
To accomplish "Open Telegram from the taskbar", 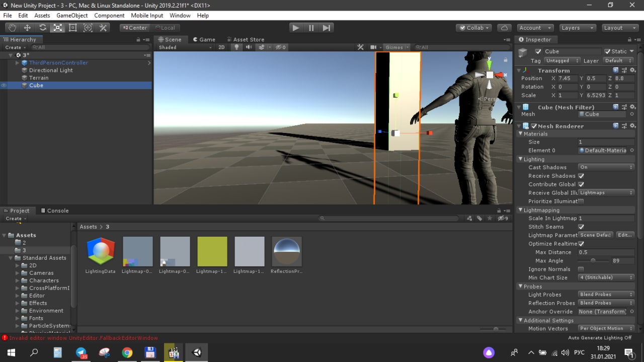I will pos(82,352).
